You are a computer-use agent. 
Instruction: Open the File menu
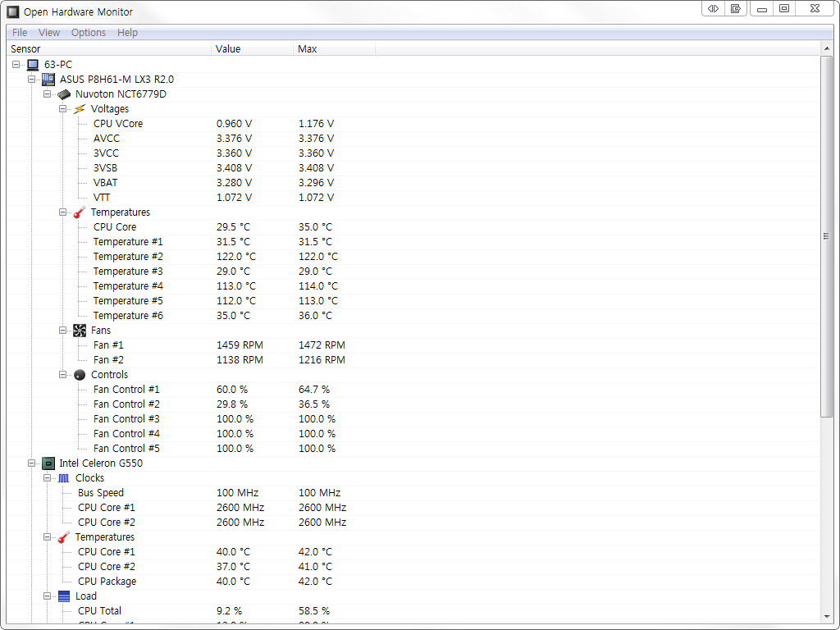[x=20, y=33]
